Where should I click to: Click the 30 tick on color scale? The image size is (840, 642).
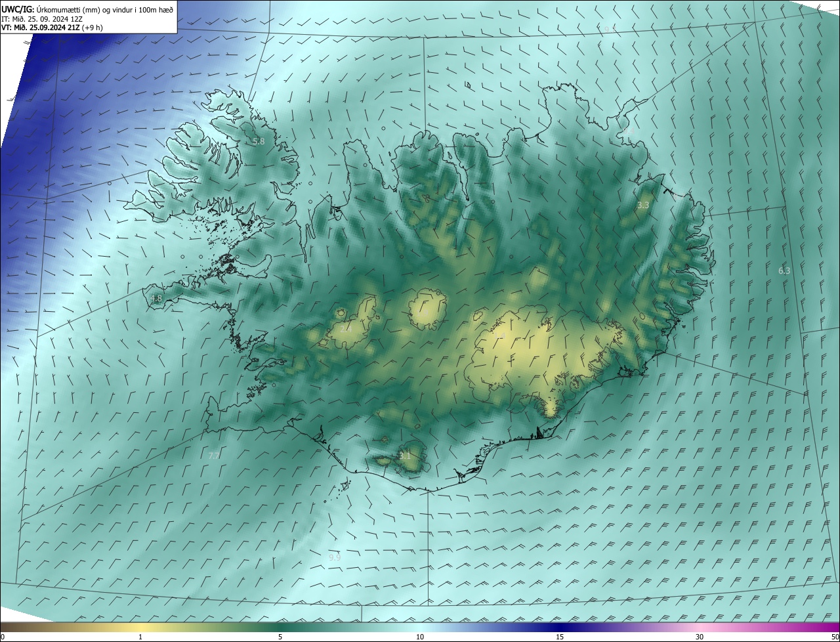(x=700, y=637)
